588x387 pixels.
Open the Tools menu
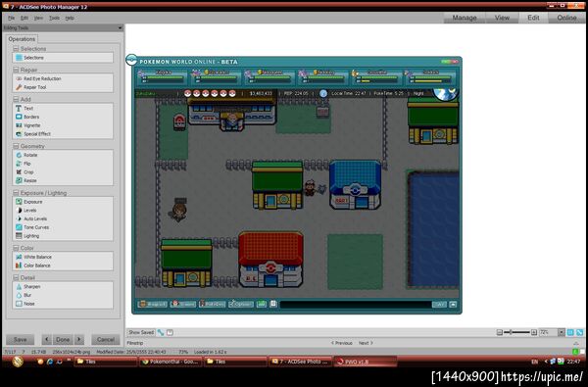[54, 18]
